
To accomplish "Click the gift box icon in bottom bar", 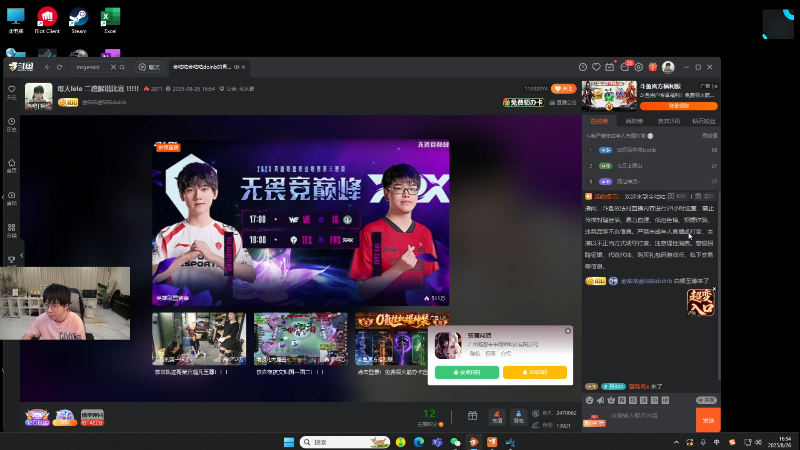I will [472, 416].
